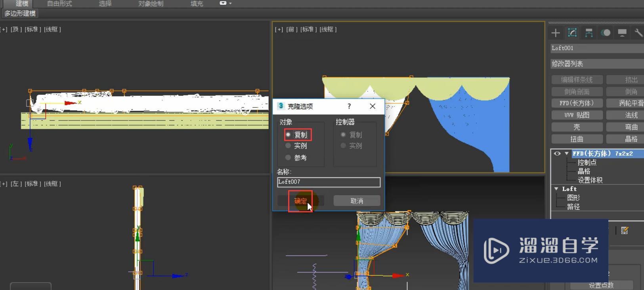
Task: Click the ribbon options dropdown after 填充
Action: point(225,3)
